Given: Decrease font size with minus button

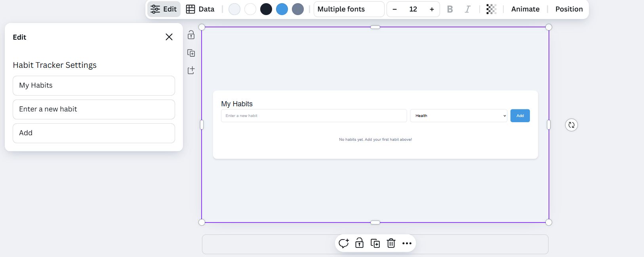Looking at the screenshot, I should 394,9.
